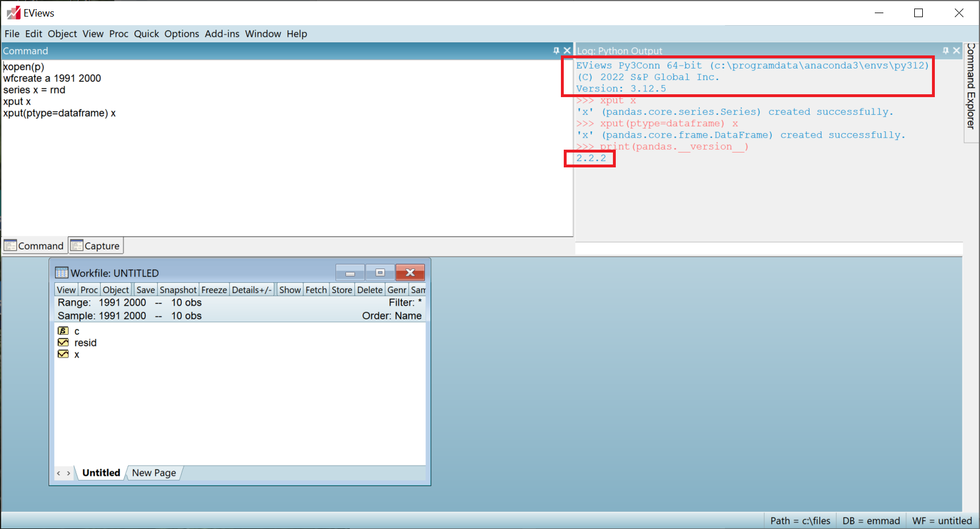Switch to the Capture tab
The height and width of the screenshot is (529, 980).
tap(96, 246)
